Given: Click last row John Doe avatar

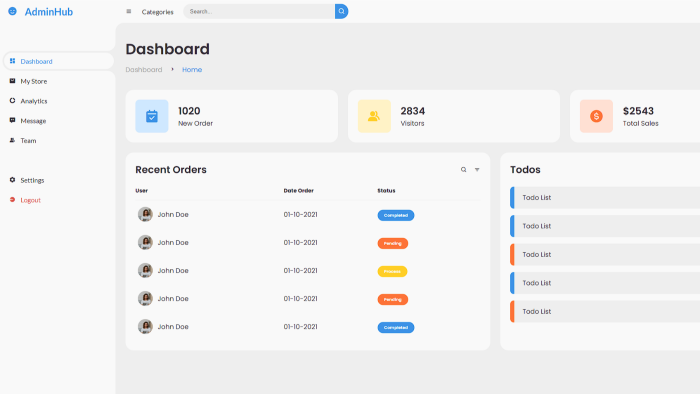Looking at the screenshot, I should click(x=145, y=327).
